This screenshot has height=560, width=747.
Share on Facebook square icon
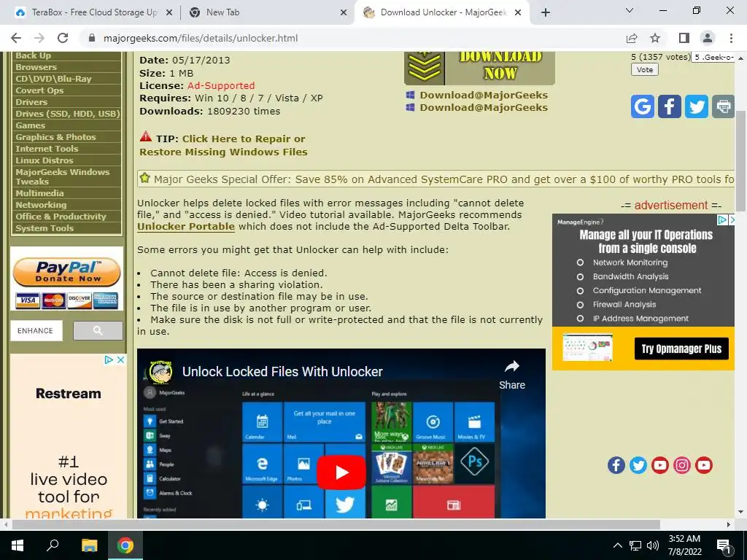click(670, 106)
